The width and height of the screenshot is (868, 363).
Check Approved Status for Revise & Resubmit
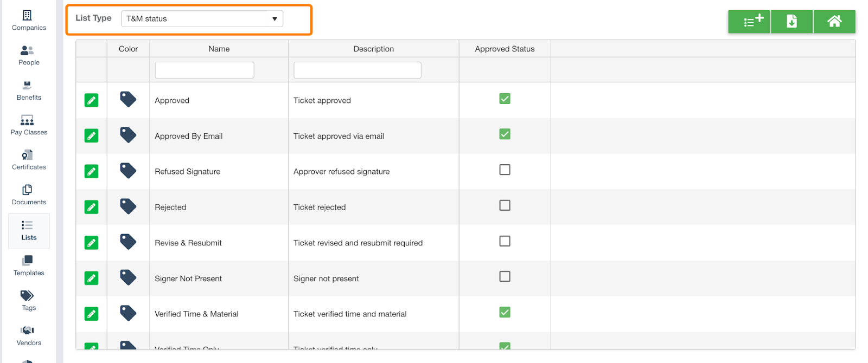pos(505,241)
